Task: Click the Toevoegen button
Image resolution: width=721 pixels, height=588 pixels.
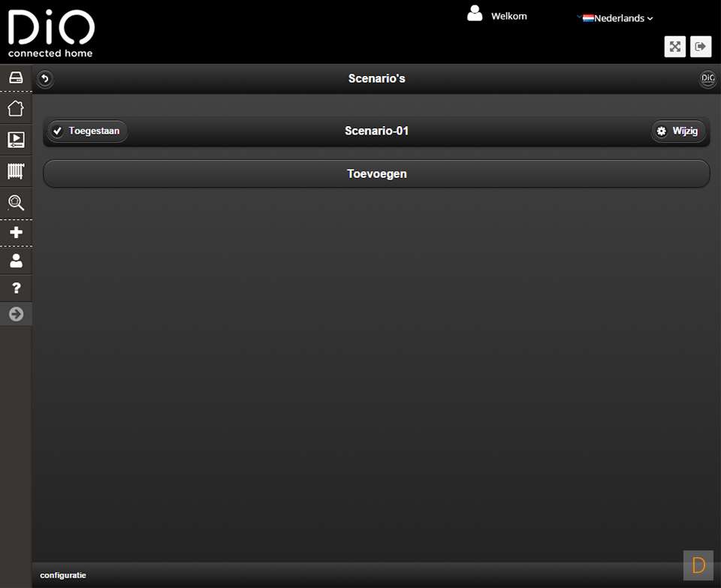Action: click(376, 173)
